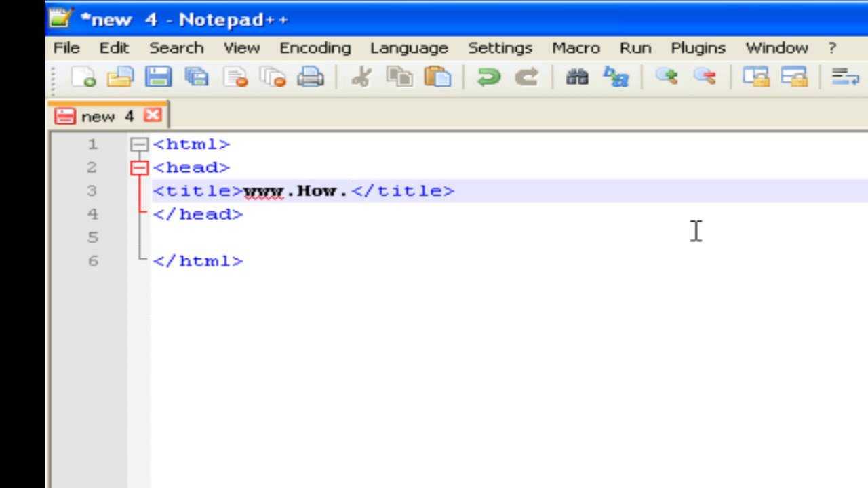The height and width of the screenshot is (488, 868).
Task: Undo the last action with the green arrow
Action: [488, 77]
